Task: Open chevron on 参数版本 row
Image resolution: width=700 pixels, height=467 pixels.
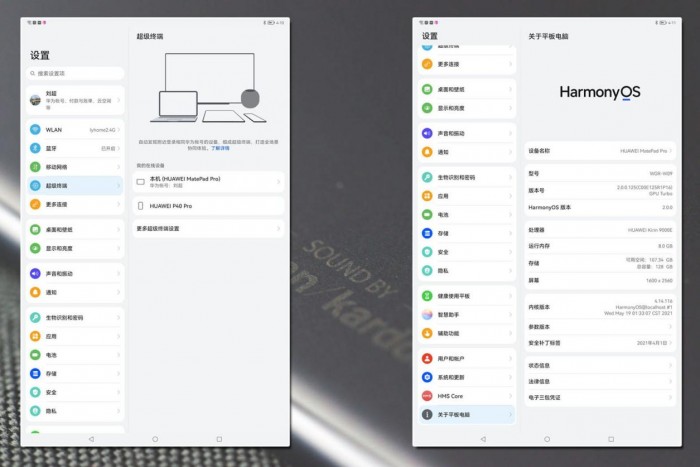Action: click(671, 327)
